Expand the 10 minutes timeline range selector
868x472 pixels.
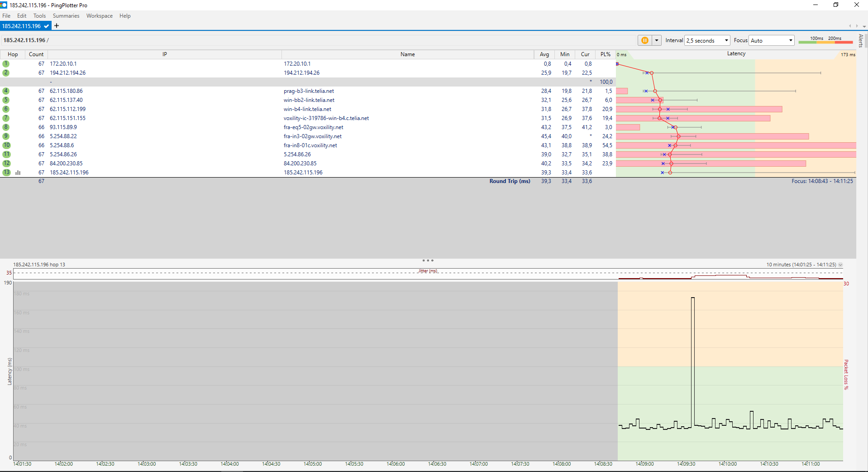click(x=840, y=265)
